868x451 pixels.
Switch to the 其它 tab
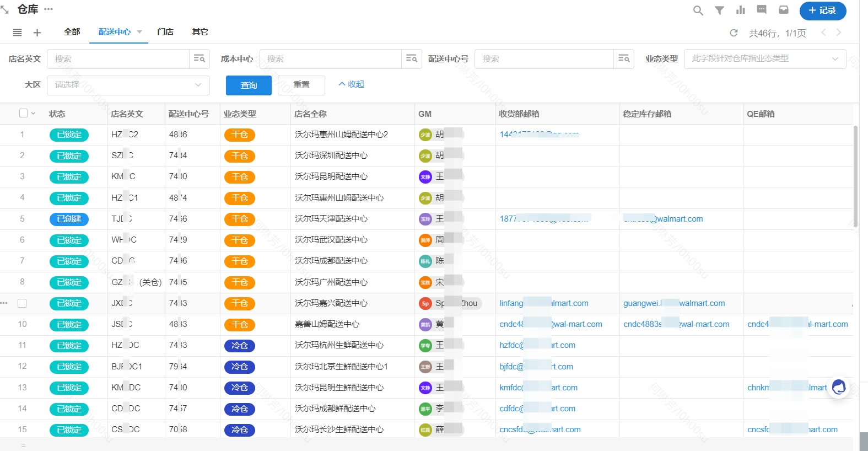tap(200, 32)
